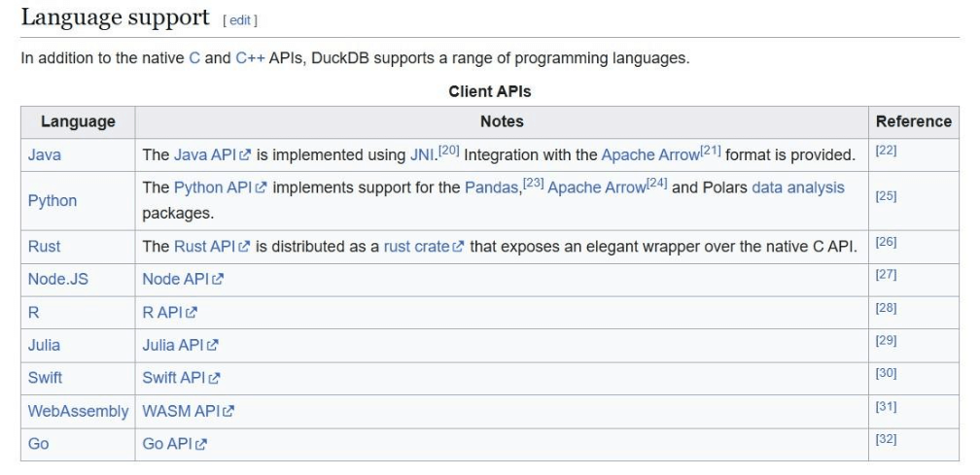The image size is (980, 475).
Task: Follow the JNI wiki link
Action: pos(421,155)
